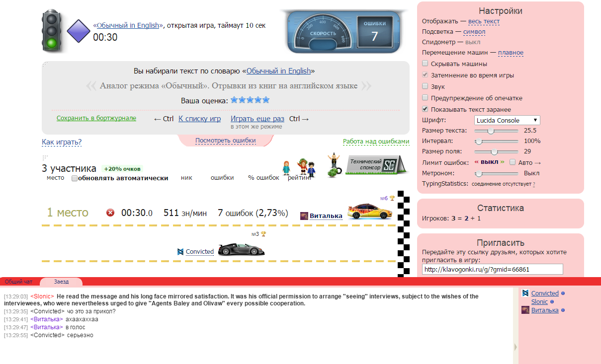Enable Предупреждение об опечатке checkbox
The height and width of the screenshot is (364, 601).
(425, 98)
